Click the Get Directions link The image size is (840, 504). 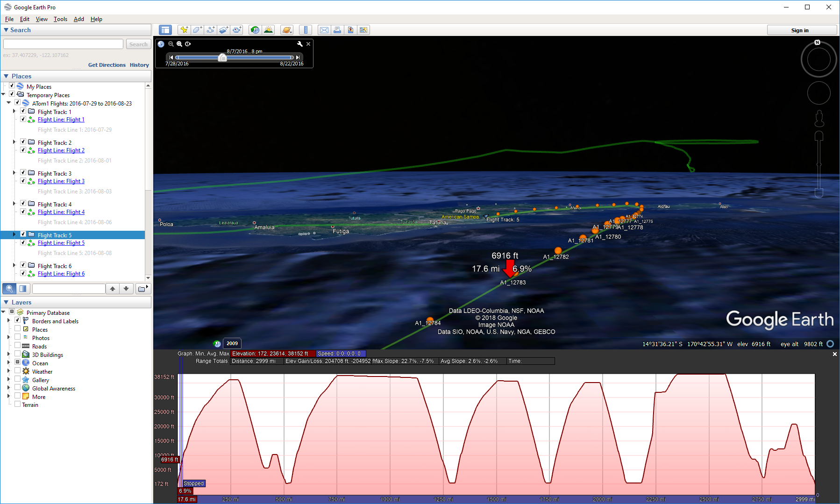(x=107, y=65)
